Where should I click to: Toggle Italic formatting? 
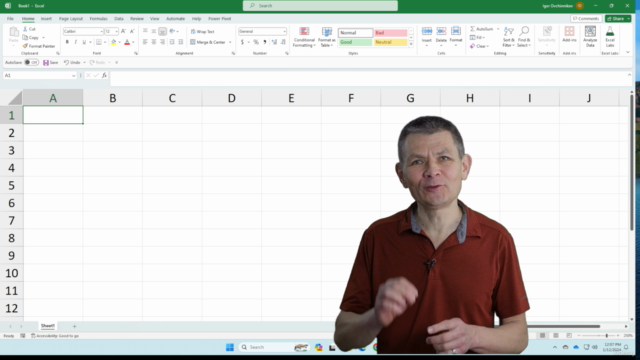pyautogui.click(x=76, y=42)
